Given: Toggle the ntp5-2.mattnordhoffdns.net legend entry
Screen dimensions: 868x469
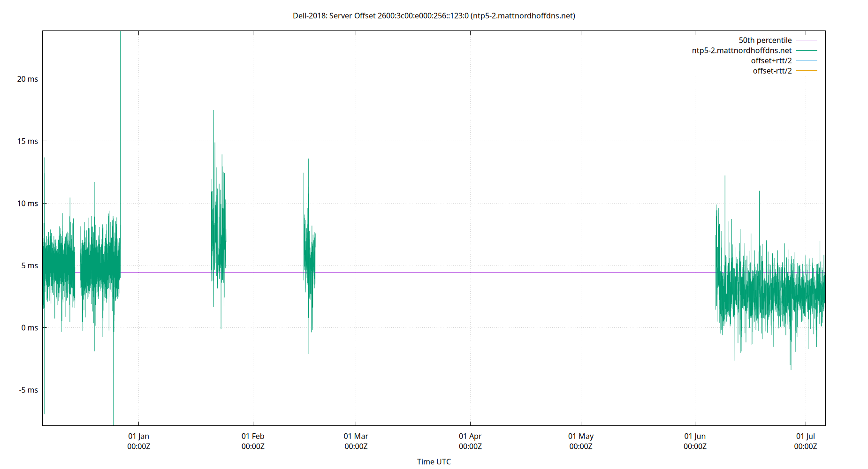Looking at the screenshot, I should 741,50.
